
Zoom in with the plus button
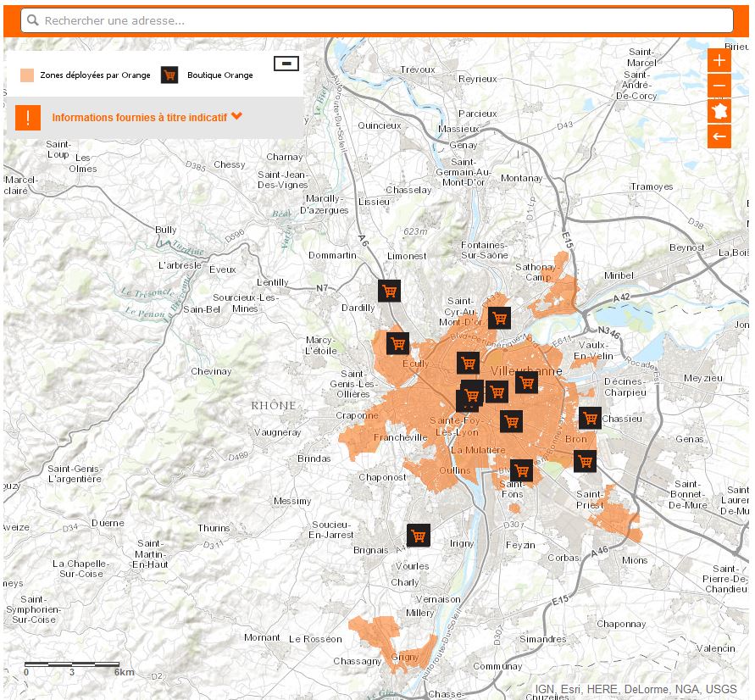pos(719,60)
